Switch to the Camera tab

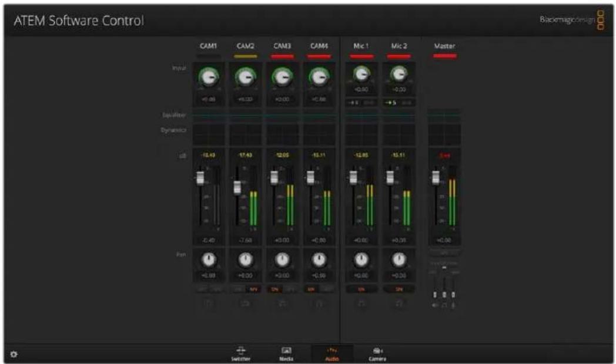click(377, 353)
